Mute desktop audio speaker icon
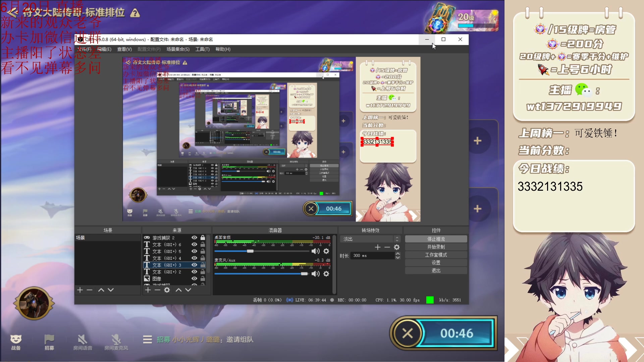This screenshot has width=644, height=362. tap(315, 251)
